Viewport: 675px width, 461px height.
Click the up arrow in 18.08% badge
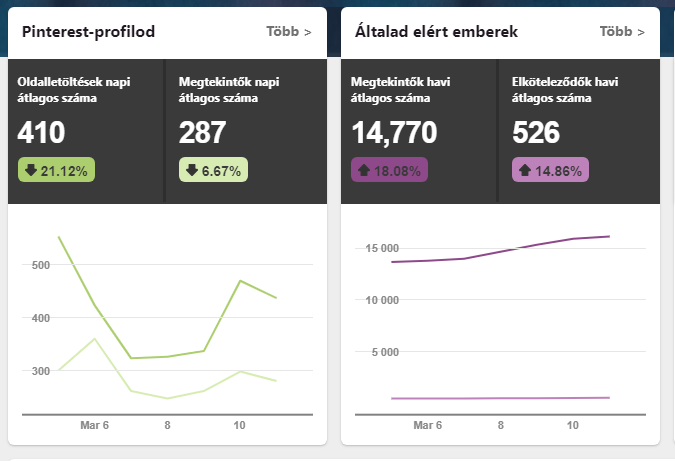tap(363, 170)
